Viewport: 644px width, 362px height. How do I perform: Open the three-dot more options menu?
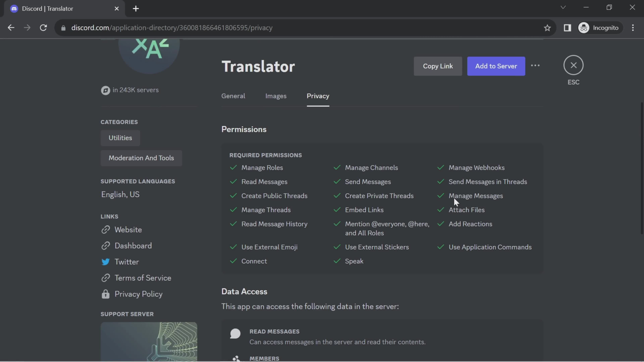pos(535,66)
